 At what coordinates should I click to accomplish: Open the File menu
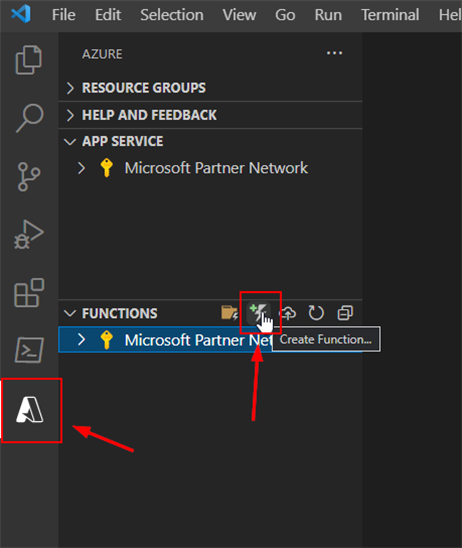pos(64,15)
